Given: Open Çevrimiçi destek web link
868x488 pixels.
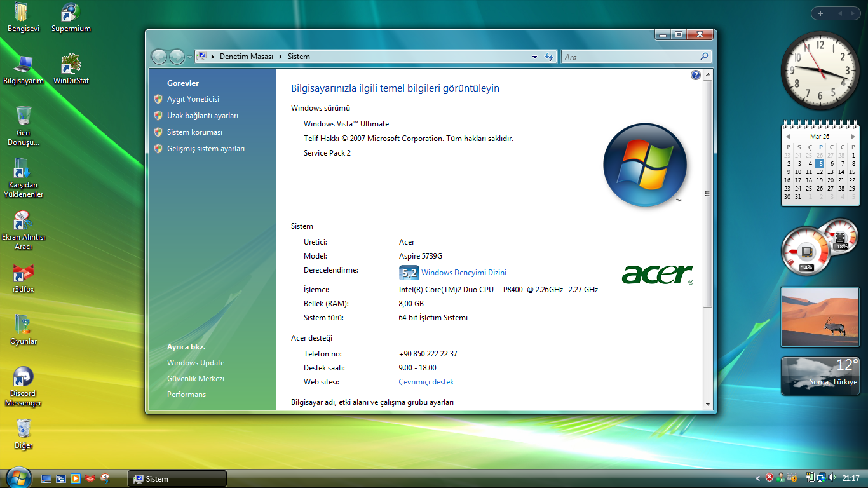Looking at the screenshot, I should (x=426, y=382).
